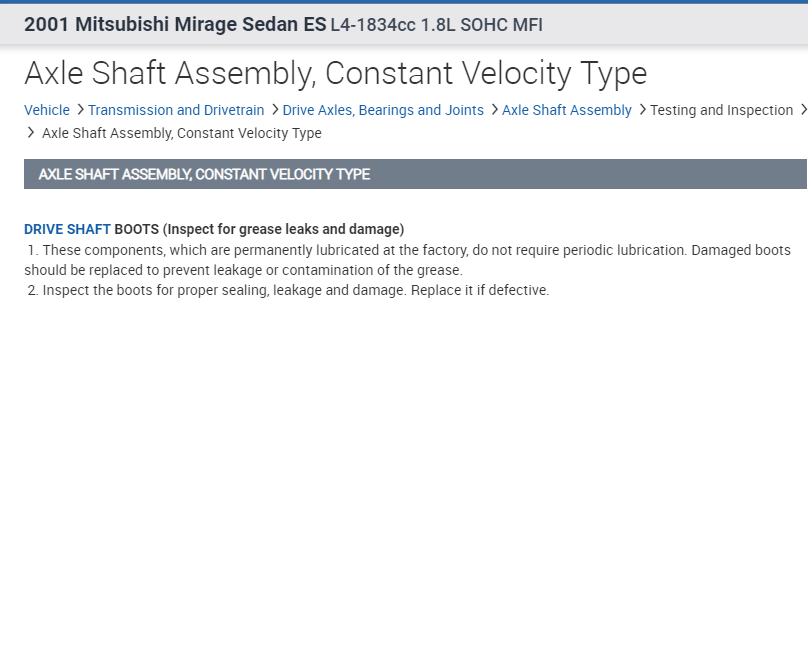808x665 pixels.
Task: Click the BOOTS inspect for grease leaks heading
Action: (x=259, y=229)
